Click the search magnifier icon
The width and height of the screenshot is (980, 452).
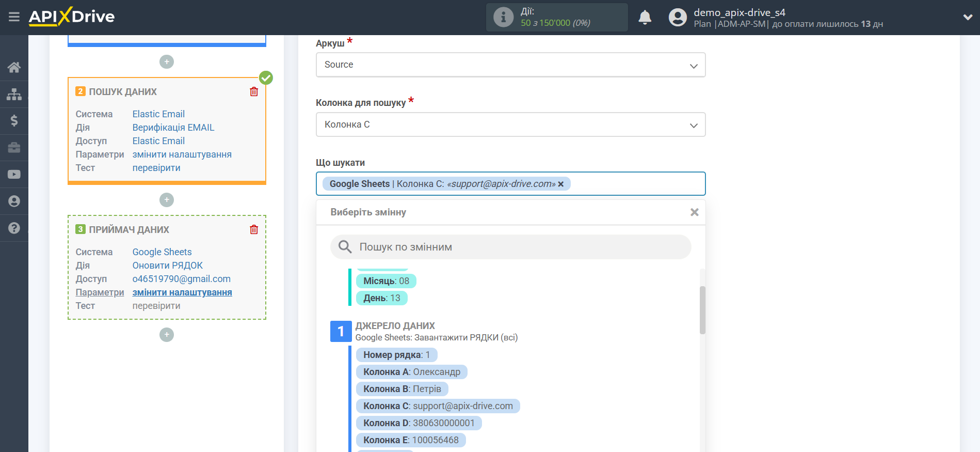click(x=345, y=247)
